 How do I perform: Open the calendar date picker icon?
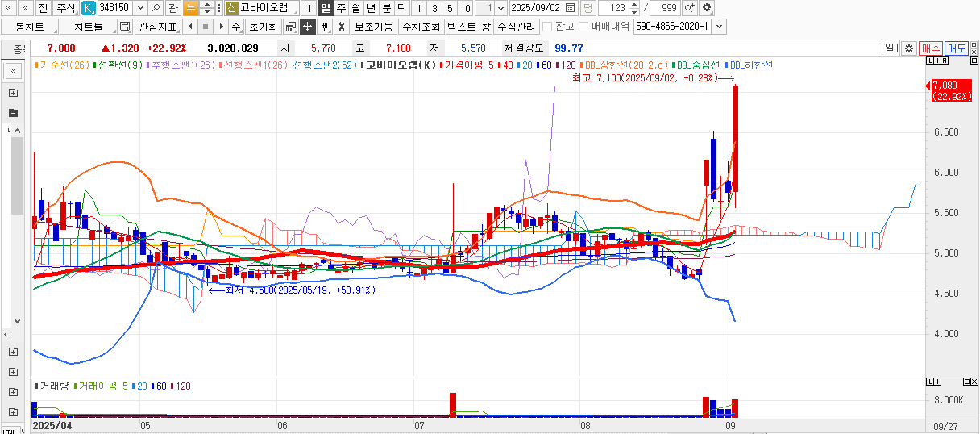click(x=571, y=8)
